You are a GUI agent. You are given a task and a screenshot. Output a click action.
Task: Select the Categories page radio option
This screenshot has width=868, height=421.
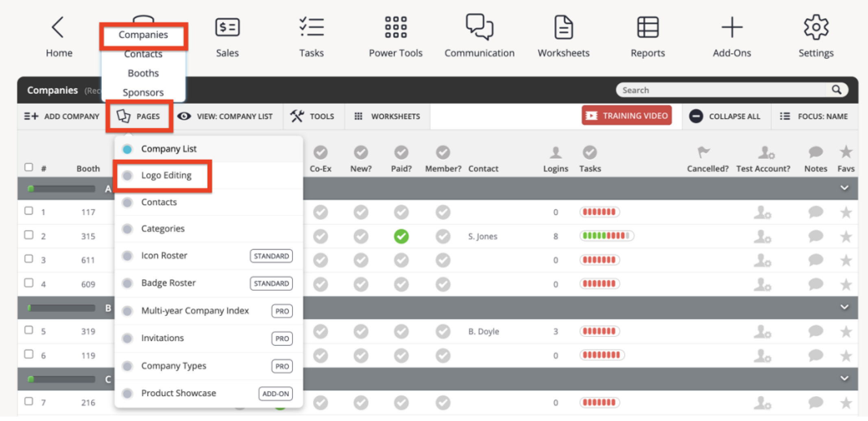point(127,229)
